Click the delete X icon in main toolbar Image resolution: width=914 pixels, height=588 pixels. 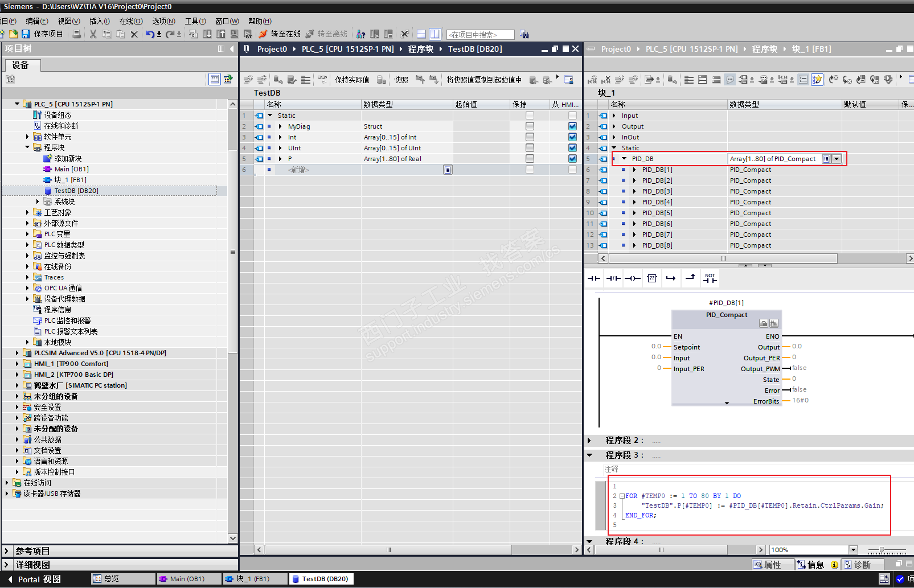(x=134, y=34)
